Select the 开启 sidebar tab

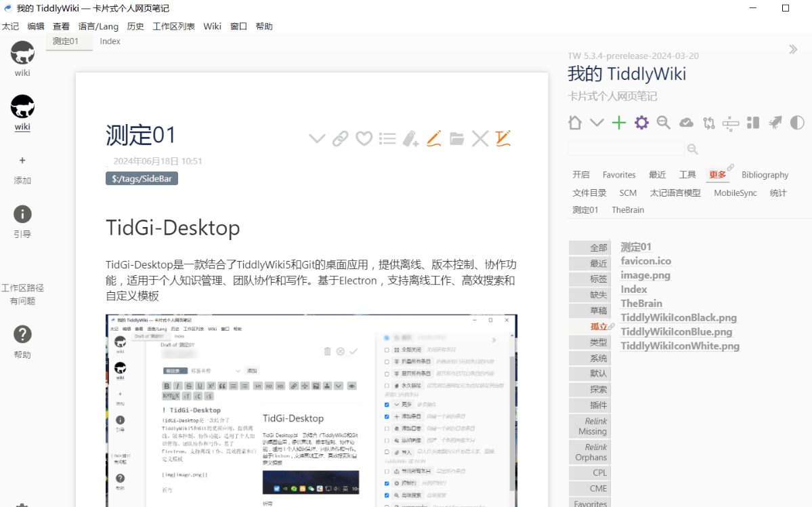tap(581, 175)
